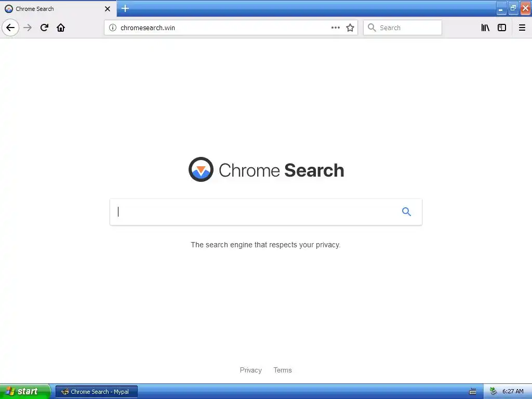
Task: Click the safely remove hardware tray icon
Action: pyautogui.click(x=493, y=391)
